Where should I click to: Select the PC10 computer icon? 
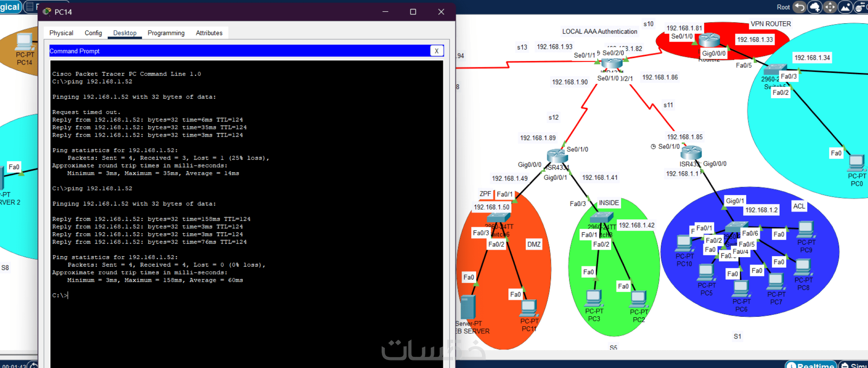684,244
